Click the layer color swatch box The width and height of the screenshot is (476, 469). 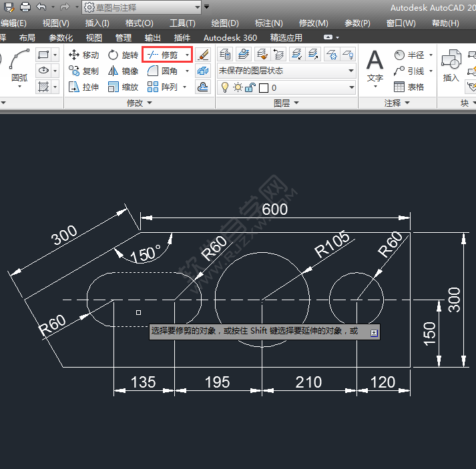pos(263,87)
